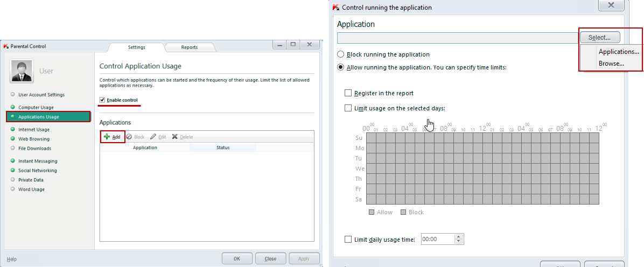The height and width of the screenshot is (267, 644).
Task: Check Limit daily usage time
Action: (348, 239)
